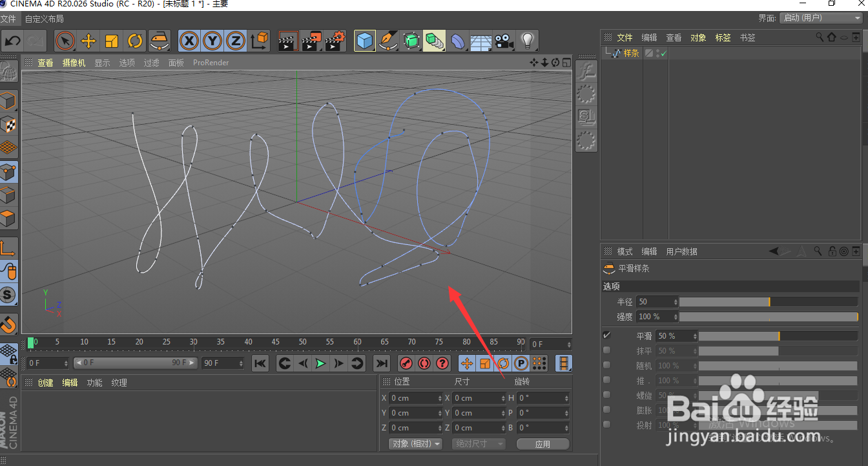Open the 对象 (相对) coordinate dropdown

[x=415, y=444]
